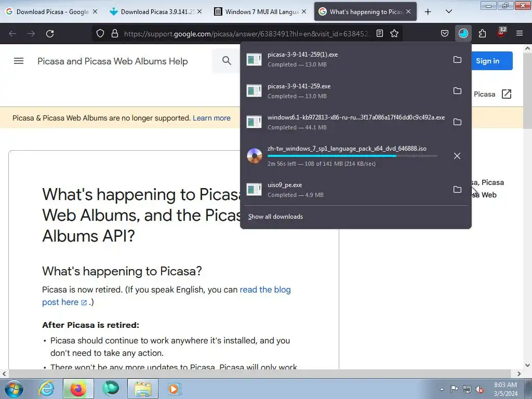Open picasa-3-9-141-259(1).exe download entry
Image resolution: width=532 pixels, height=399 pixels.
tap(346, 59)
